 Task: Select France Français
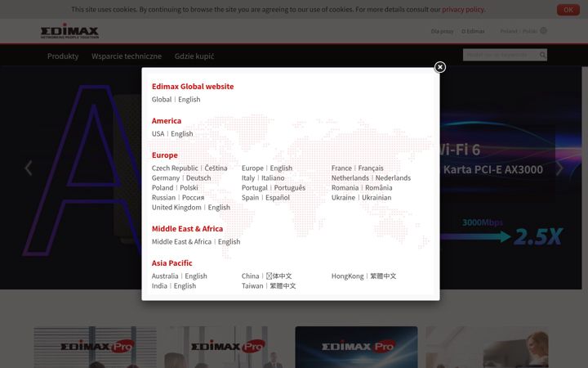[358, 168]
